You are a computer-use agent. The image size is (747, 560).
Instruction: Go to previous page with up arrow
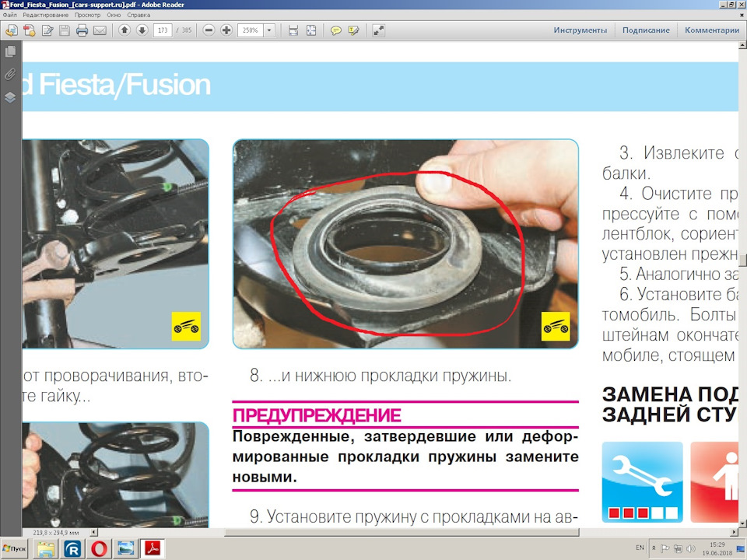[124, 30]
